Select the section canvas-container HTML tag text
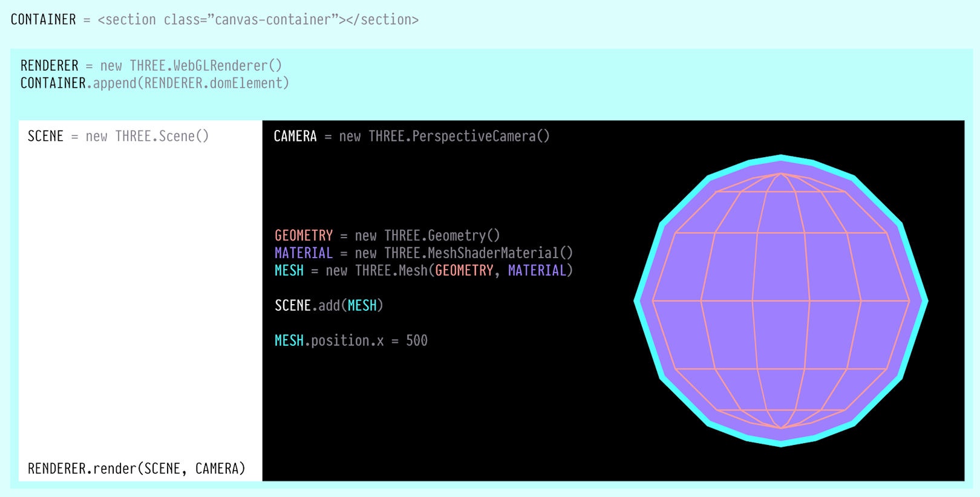980x497 pixels. (258, 20)
